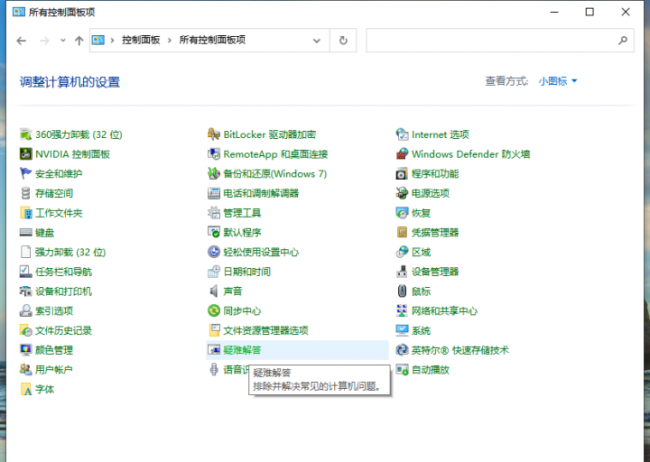Open the 轻松使用设置中心 icon

(213, 252)
